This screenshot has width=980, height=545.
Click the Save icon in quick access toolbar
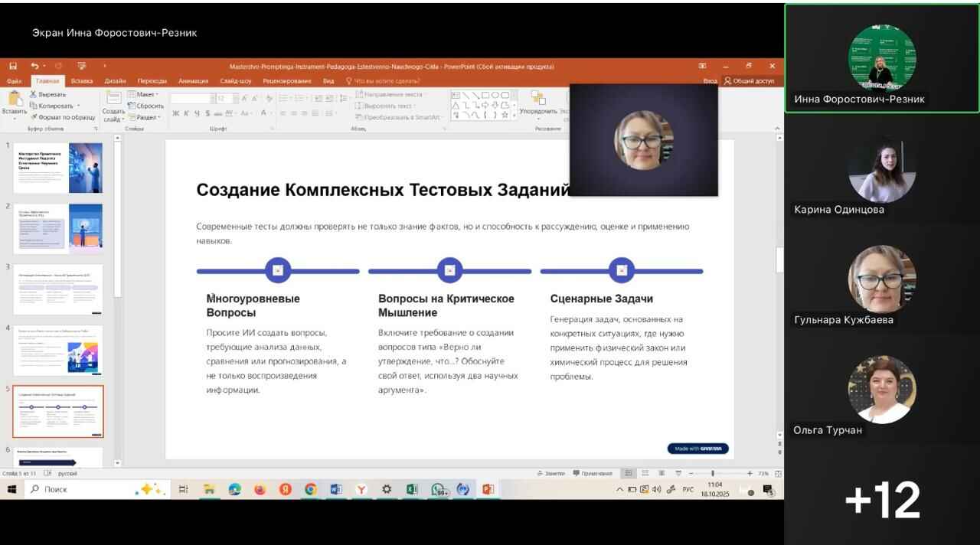coord(14,67)
